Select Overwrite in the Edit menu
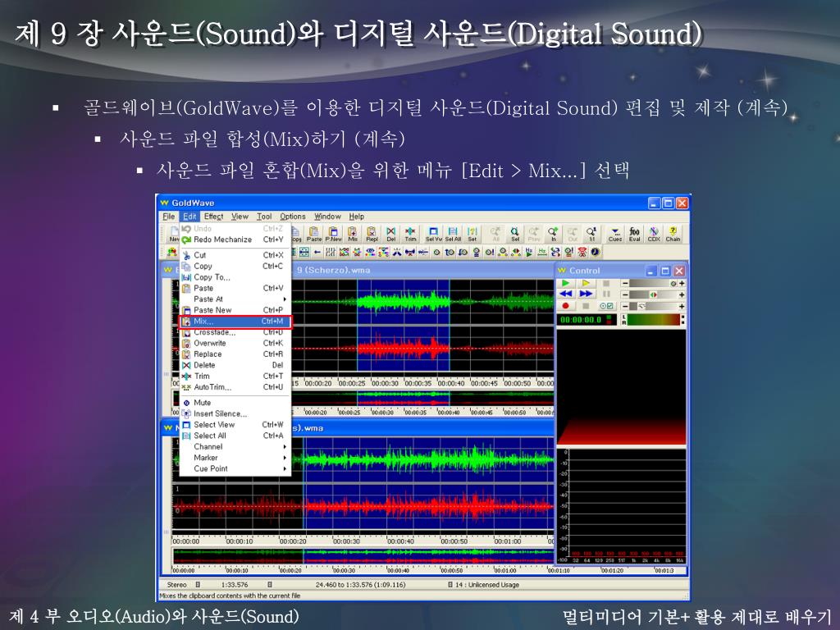840x630 pixels. pos(235,344)
